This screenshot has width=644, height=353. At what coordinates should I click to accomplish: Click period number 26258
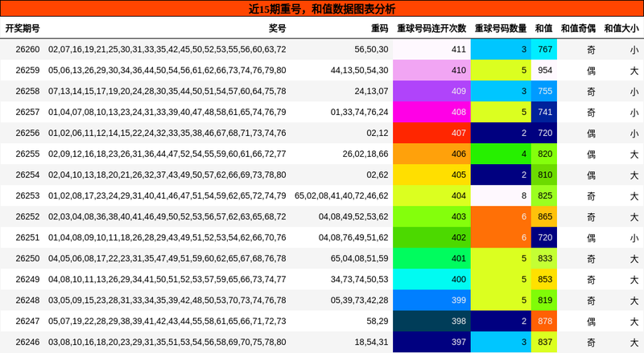(27, 91)
